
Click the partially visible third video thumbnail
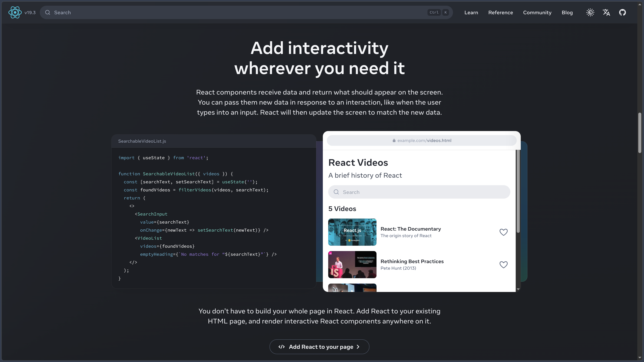click(352, 288)
